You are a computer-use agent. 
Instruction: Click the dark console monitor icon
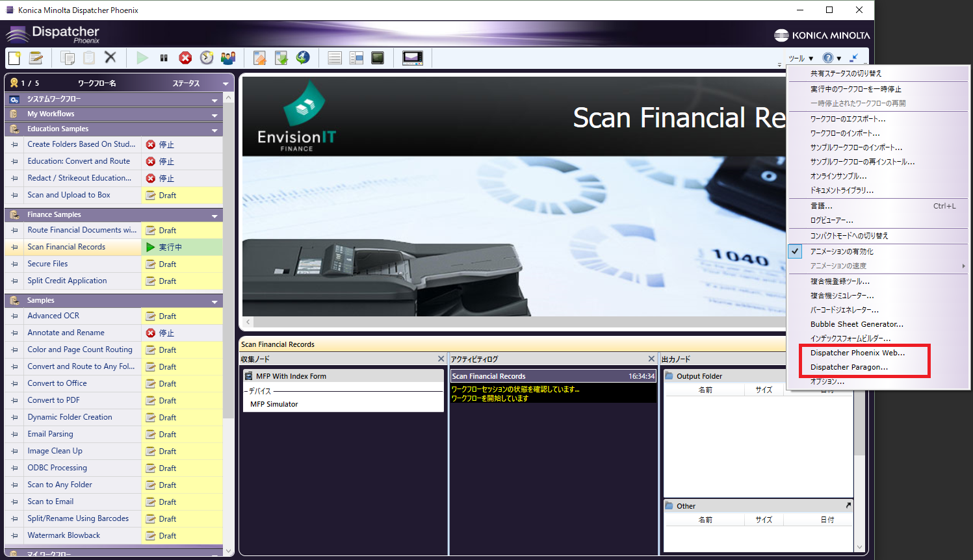point(378,58)
